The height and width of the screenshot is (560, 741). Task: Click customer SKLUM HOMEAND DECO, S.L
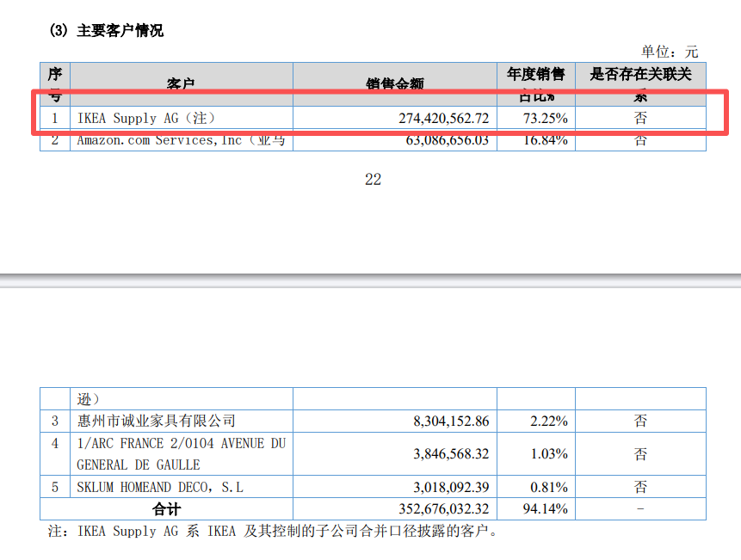[160, 487]
